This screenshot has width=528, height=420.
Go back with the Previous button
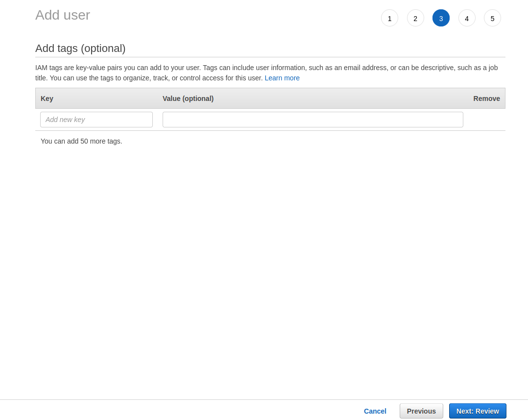tap(421, 411)
